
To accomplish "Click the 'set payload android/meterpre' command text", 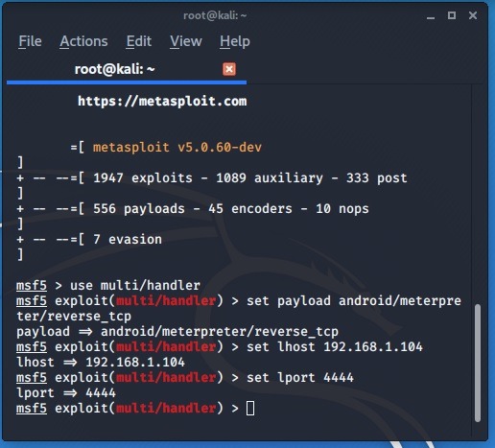I will pos(354,300).
